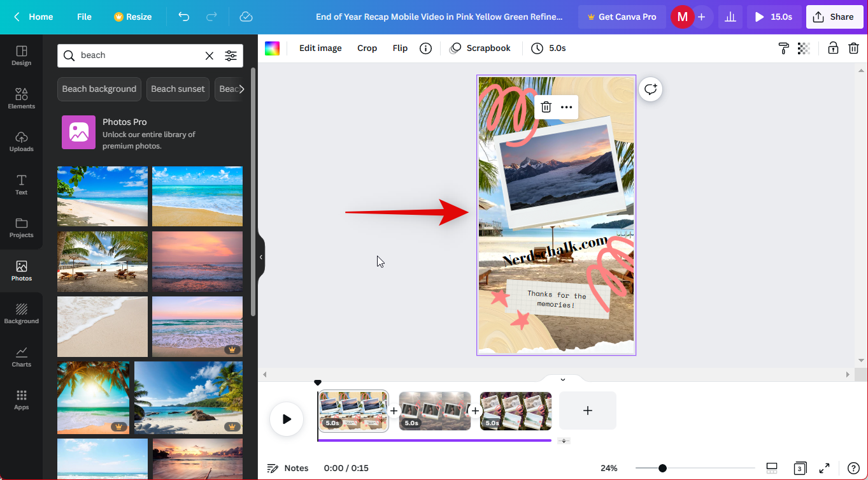This screenshot has width=868, height=480.
Task: Select the pink sunset beach photo
Action: pos(197,261)
